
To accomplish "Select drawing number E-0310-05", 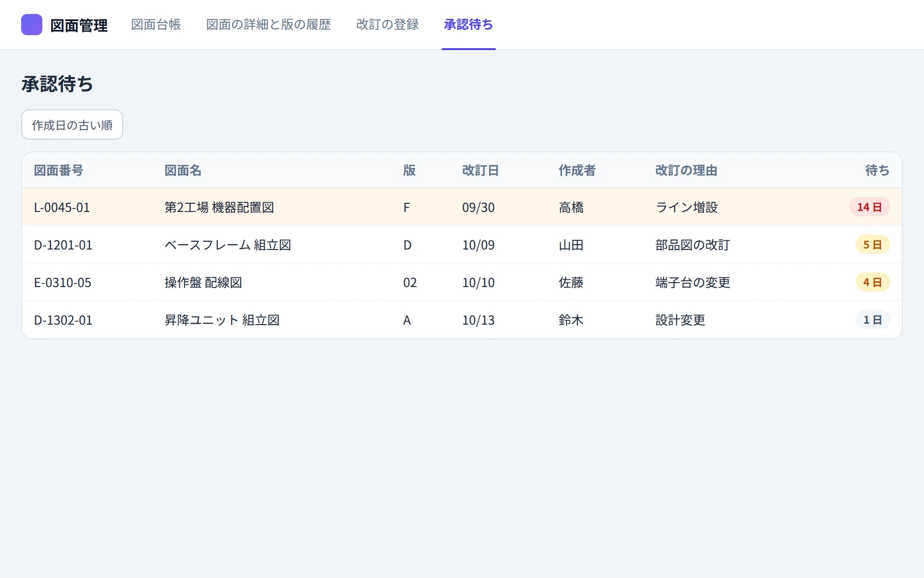I will click(63, 282).
